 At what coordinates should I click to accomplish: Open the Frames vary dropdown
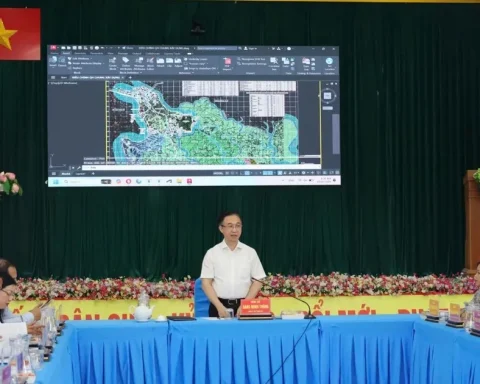click(196, 64)
